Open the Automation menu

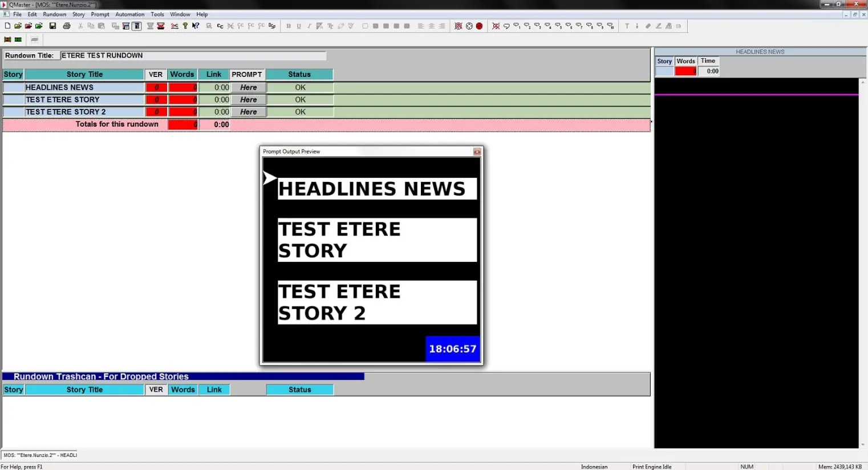pos(129,14)
